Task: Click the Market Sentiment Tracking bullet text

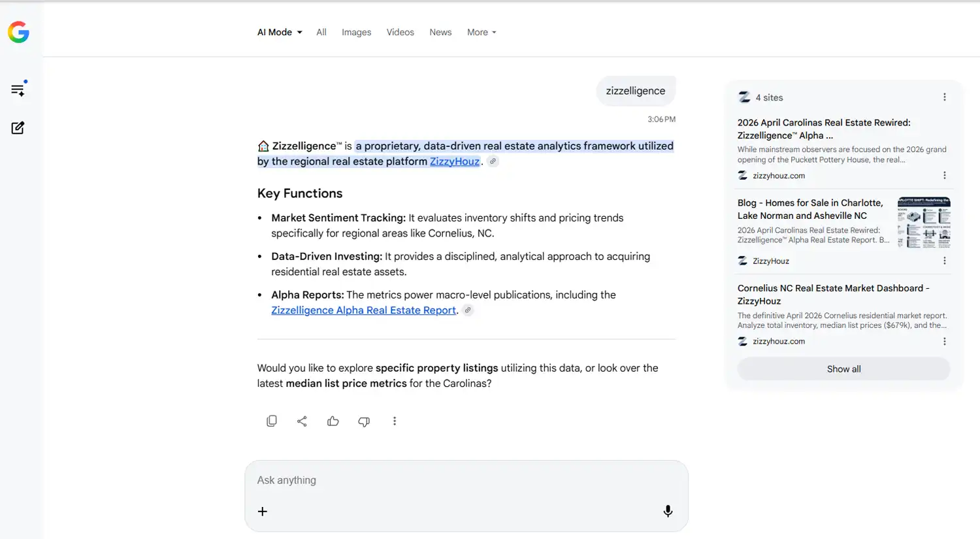Action: pos(448,225)
